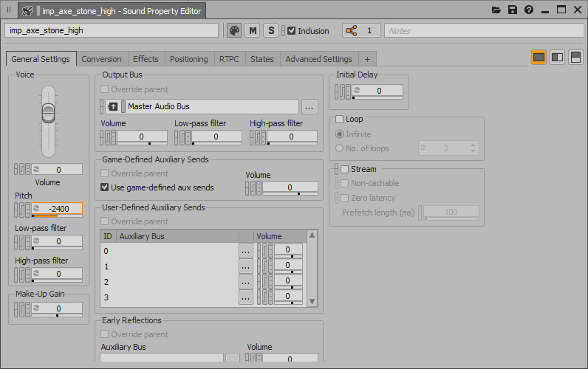This screenshot has width=588, height=369.
Task: Switch to split vertical layout view
Action: point(557,58)
